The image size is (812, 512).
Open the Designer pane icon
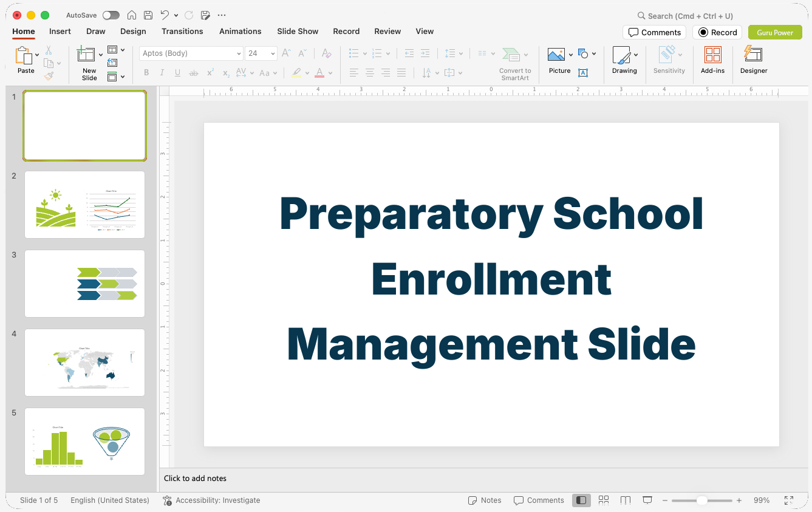[753, 54]
